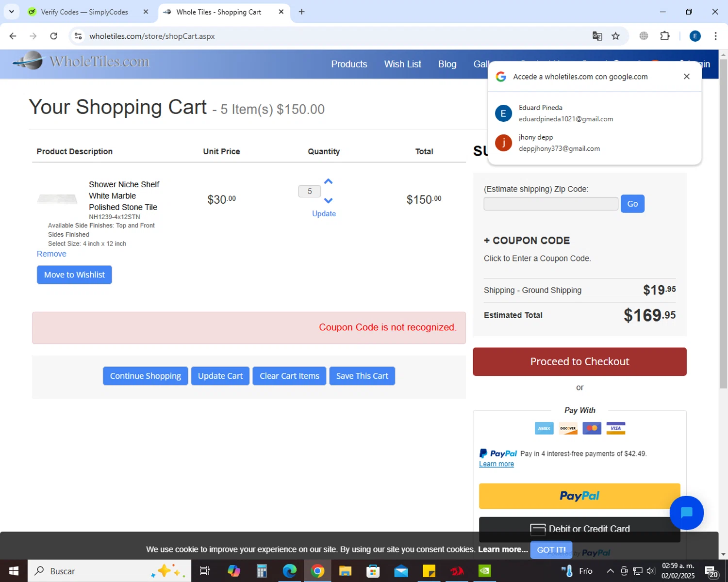Choose Eduard Pineda Google account
Viewport: 728px width, 582px height.
pos(595,113)
